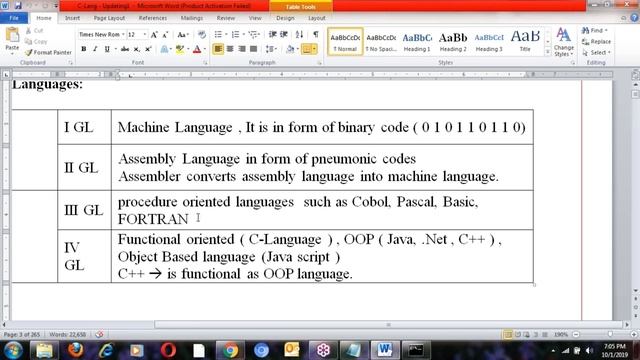Screen dimensions: 640x360
Task: Apply the Normal style
Action: [x=345, y=42]
